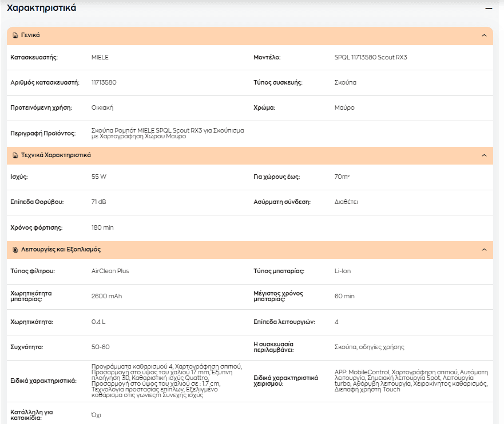Click the Li-Ion battery type value
504x424 pixels.
click(x=343, y=271)
